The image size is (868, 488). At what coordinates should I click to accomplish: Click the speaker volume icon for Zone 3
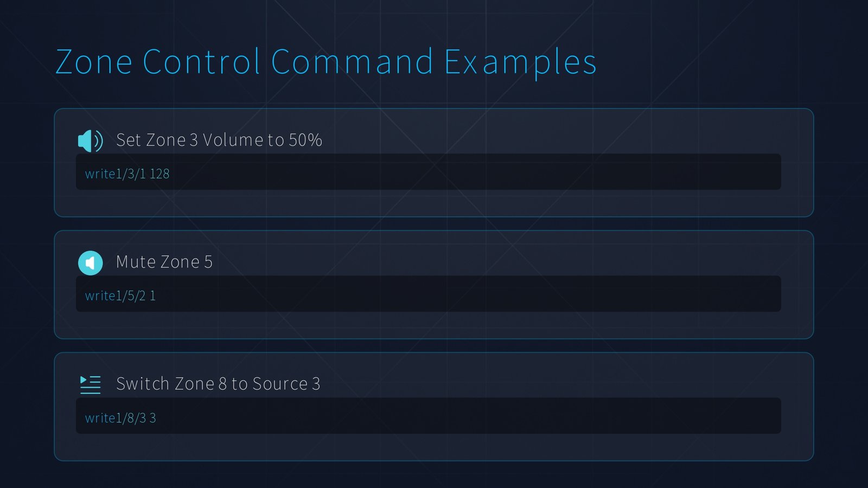point(90,141)
